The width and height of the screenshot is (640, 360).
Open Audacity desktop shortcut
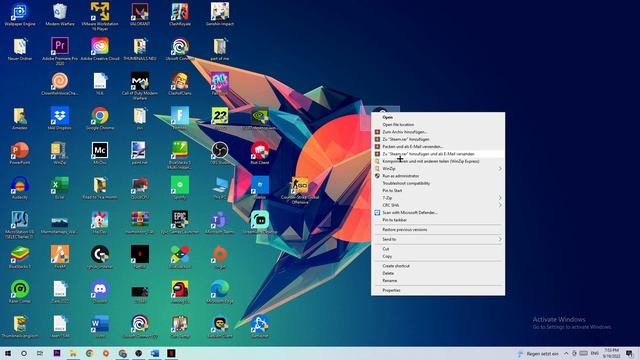tap(20, 188)
